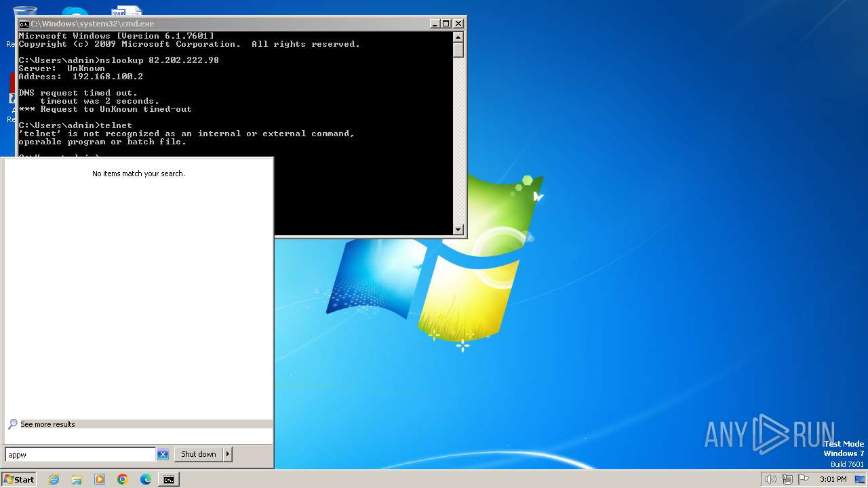Click See more results link
Viewport: 868px width, 488px height.
[47, 424]
